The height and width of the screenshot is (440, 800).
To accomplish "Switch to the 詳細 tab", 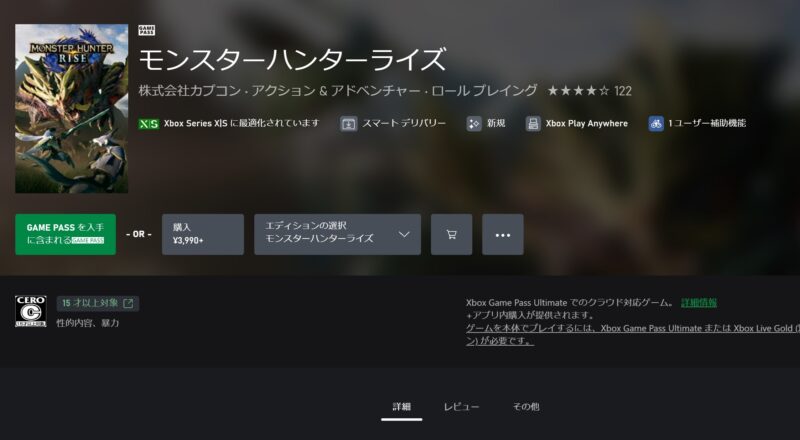I will 402,407.
